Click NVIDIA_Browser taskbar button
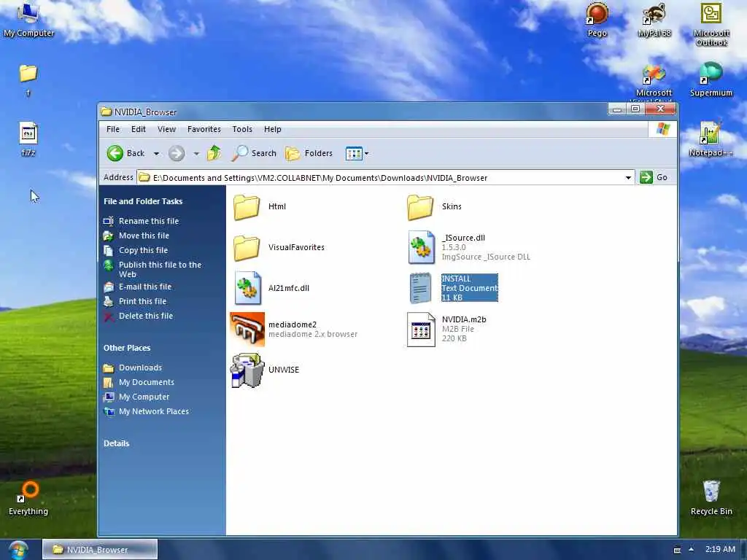This screenshot has width=747, height=560. (99, 550)
